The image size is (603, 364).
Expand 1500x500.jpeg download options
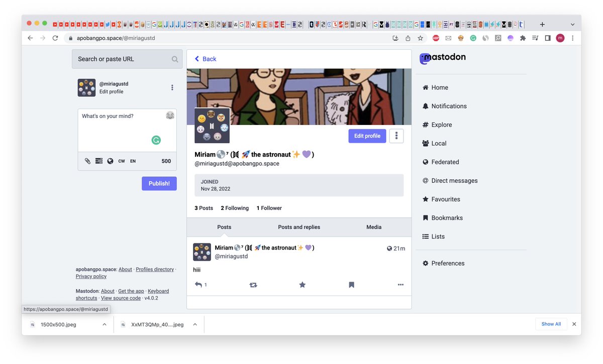pos(105,324)
